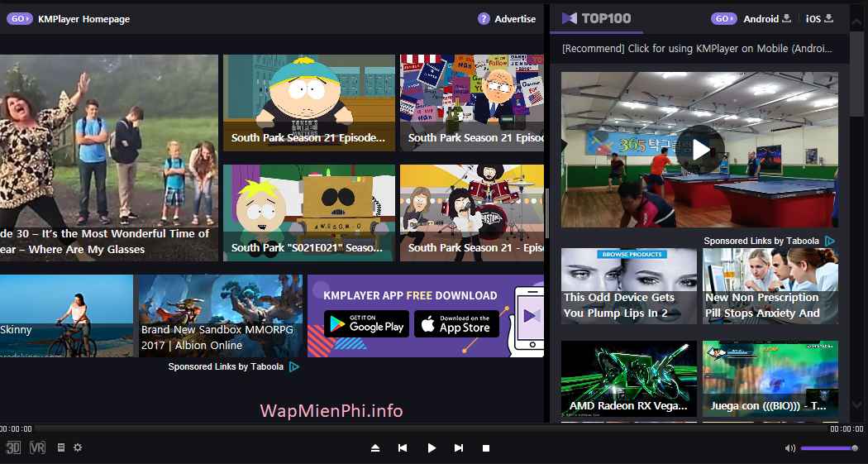This screenshot has width=868, height=464.
Task: Click the Android download arrow icon
Action: pos(787,18)
